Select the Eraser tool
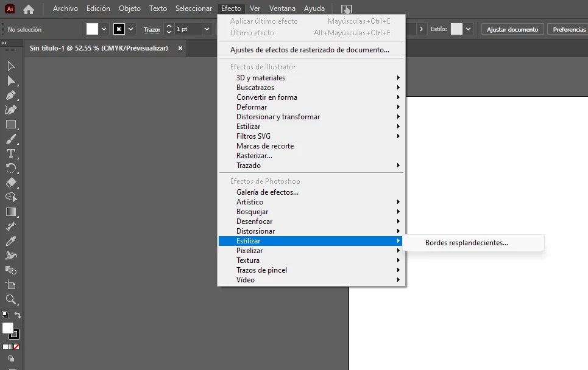 (11, 183)
